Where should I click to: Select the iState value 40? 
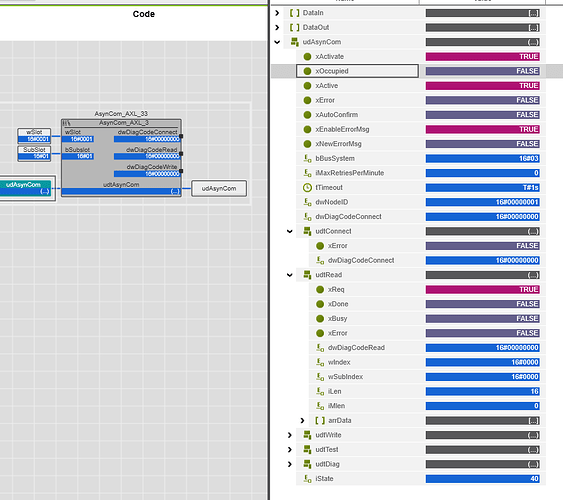click(x=483, y=479)
